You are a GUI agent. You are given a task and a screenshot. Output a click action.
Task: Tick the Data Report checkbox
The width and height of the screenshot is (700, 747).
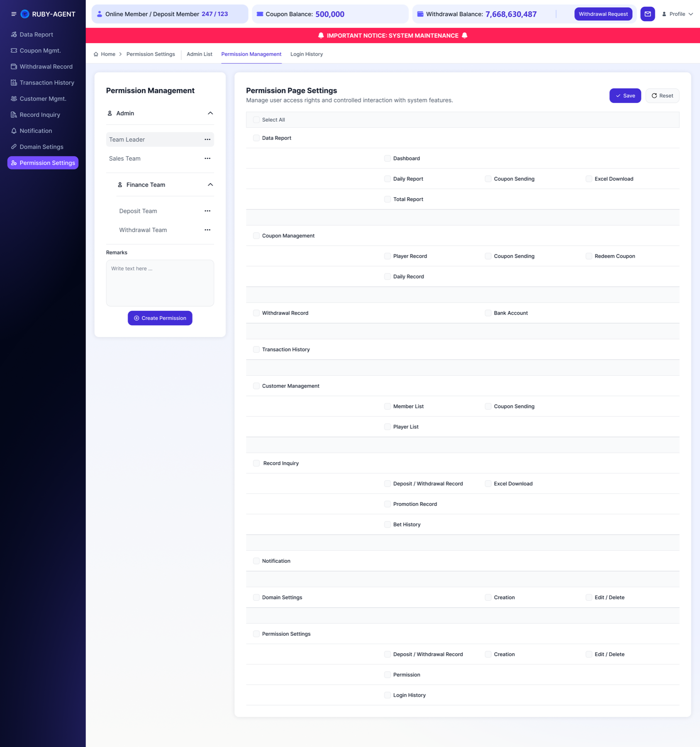pos(256,138)
